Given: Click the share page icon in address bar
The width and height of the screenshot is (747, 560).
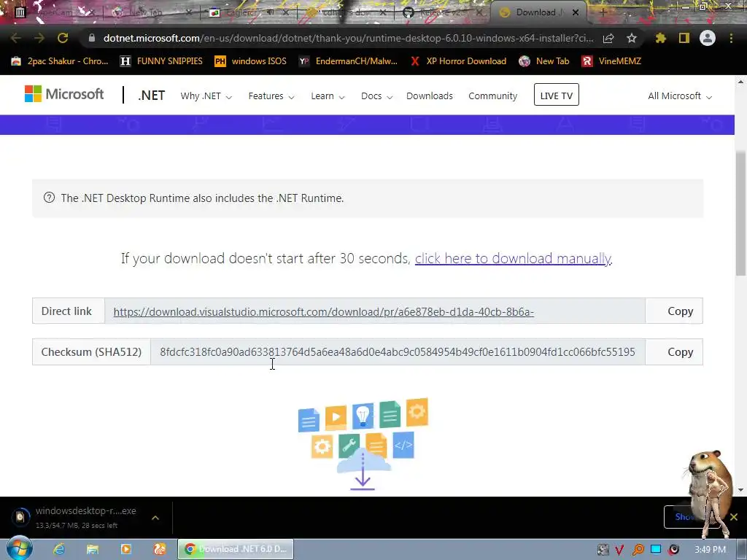Looking at the screenshot, I should [608, 39].
